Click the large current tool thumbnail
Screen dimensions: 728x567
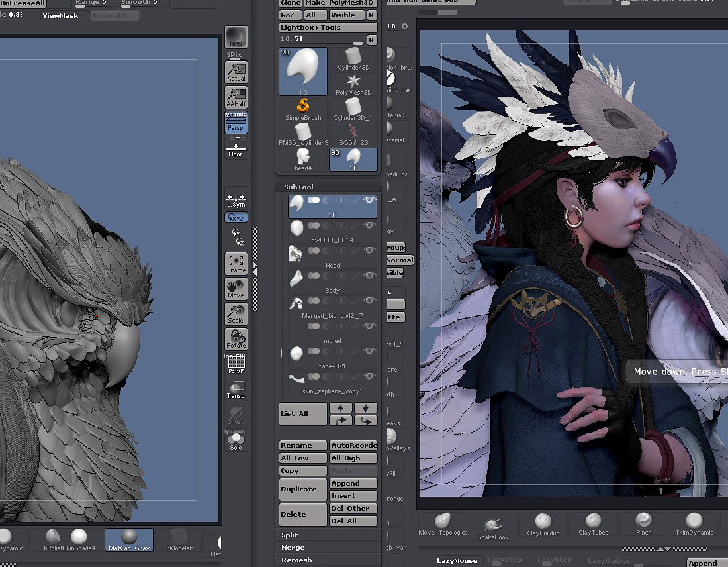coord(303,72)
